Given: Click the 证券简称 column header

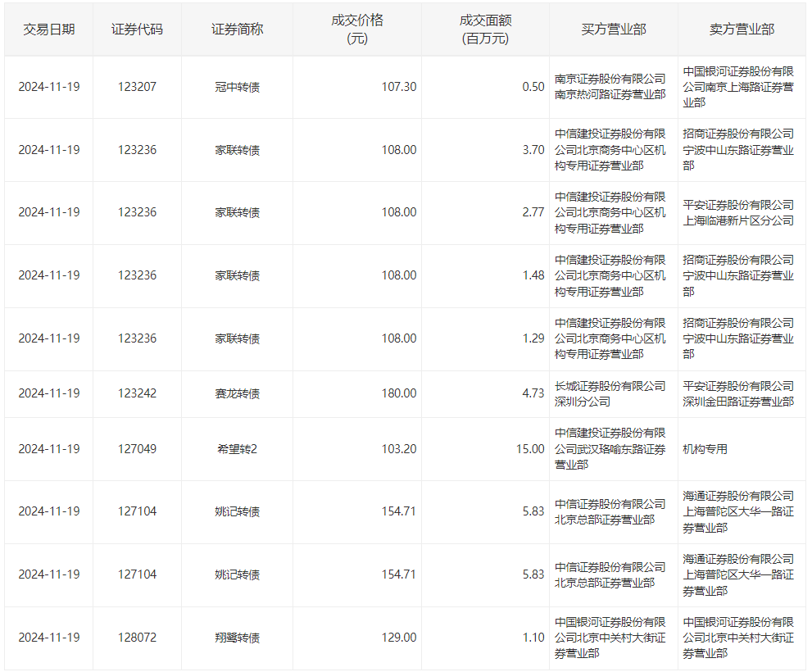Looking at the screenshot, I should click(x=237, y=30).
